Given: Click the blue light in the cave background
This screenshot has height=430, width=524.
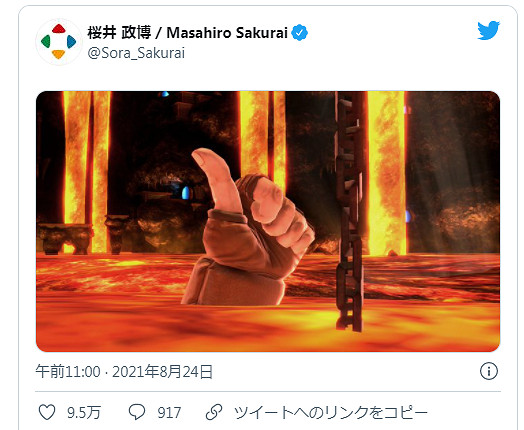Looking at the screenshot, I should coord(185,193).
